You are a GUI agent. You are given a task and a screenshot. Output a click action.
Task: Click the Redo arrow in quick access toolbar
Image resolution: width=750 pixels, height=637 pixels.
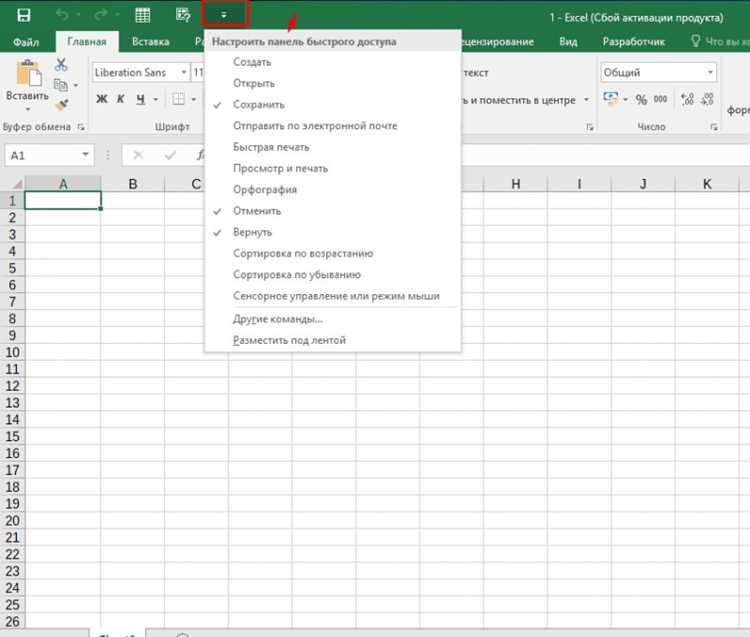(x=100, y=15)
